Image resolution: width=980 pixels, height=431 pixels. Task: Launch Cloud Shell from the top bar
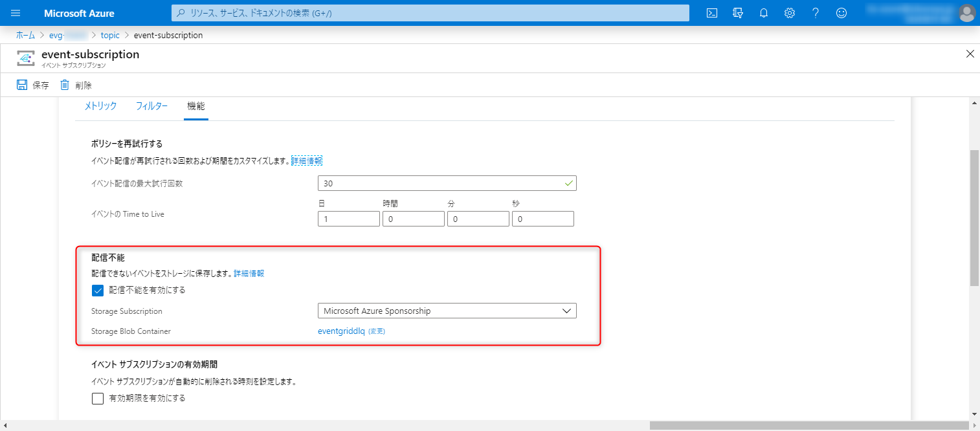[712, 13]
